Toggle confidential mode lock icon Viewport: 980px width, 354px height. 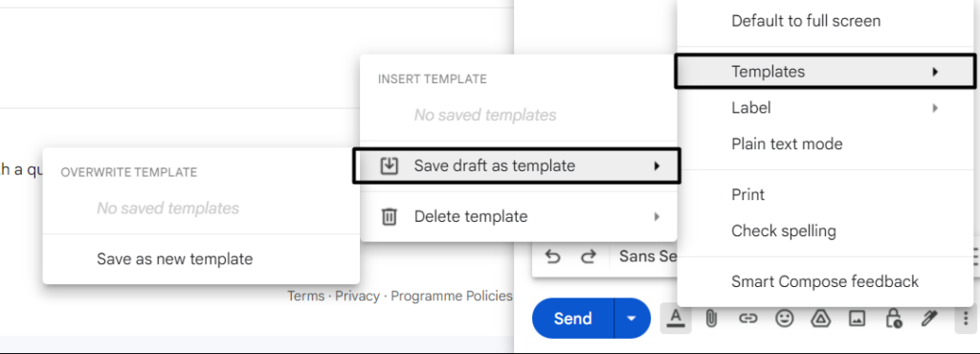tap(893, 319)
